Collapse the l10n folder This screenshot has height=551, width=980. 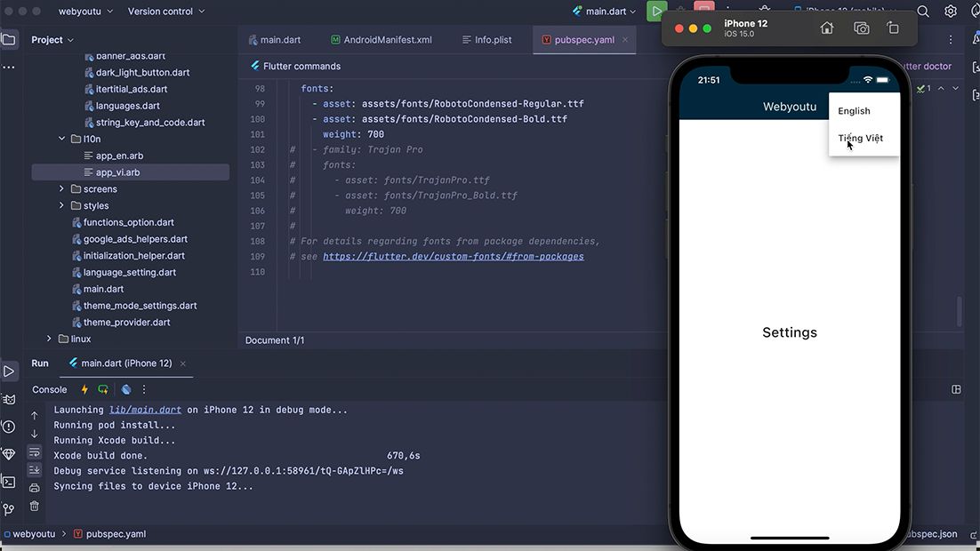pyautogui.click(x=61, y=139)
